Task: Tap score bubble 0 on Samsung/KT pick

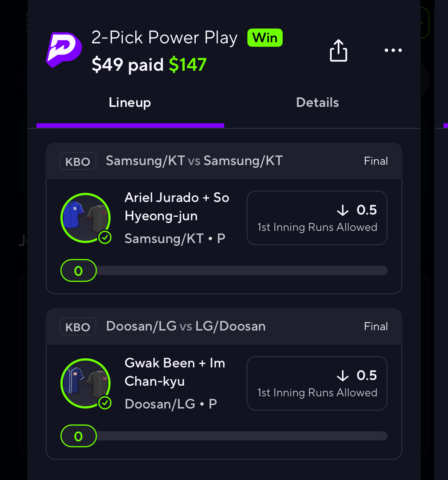Action: 79,270
